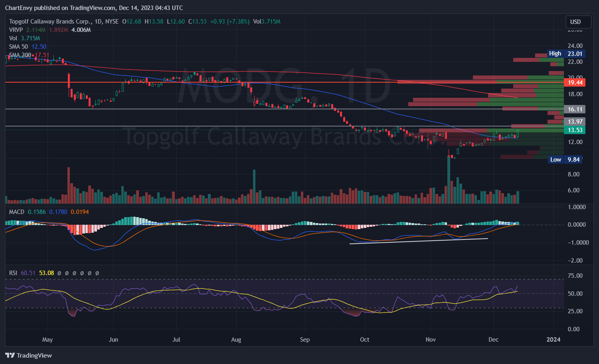Click the ChartEnvy published header text
This screenshot has width=599, height=364.
(94, 8)
